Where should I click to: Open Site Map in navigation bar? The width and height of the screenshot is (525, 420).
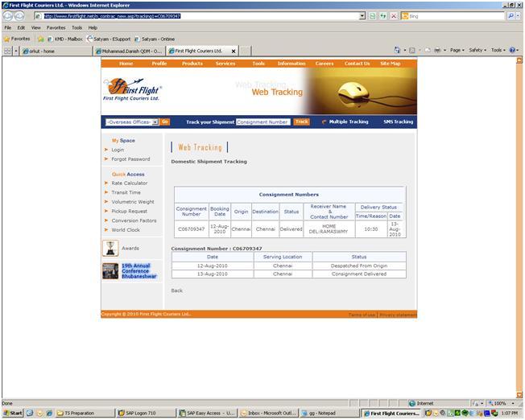pos(390,64)
